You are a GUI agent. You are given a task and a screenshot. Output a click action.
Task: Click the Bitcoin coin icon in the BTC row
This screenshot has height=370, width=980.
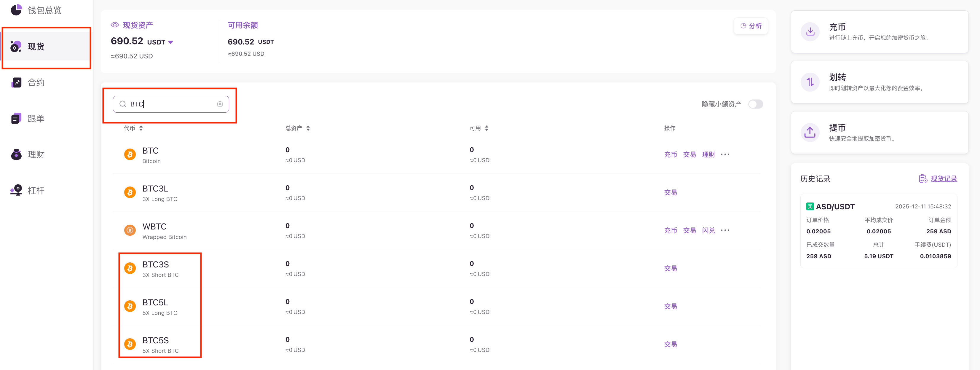(x=130, y=154)
